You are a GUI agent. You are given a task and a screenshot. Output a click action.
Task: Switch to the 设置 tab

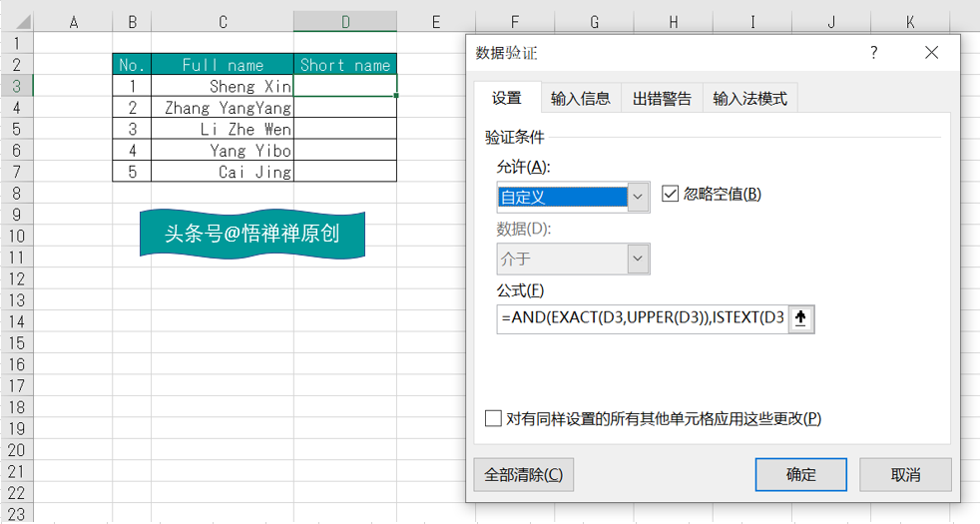coord(507,98)
